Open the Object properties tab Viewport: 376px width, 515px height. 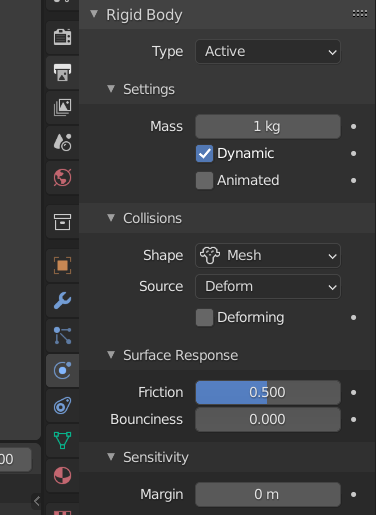63,266
